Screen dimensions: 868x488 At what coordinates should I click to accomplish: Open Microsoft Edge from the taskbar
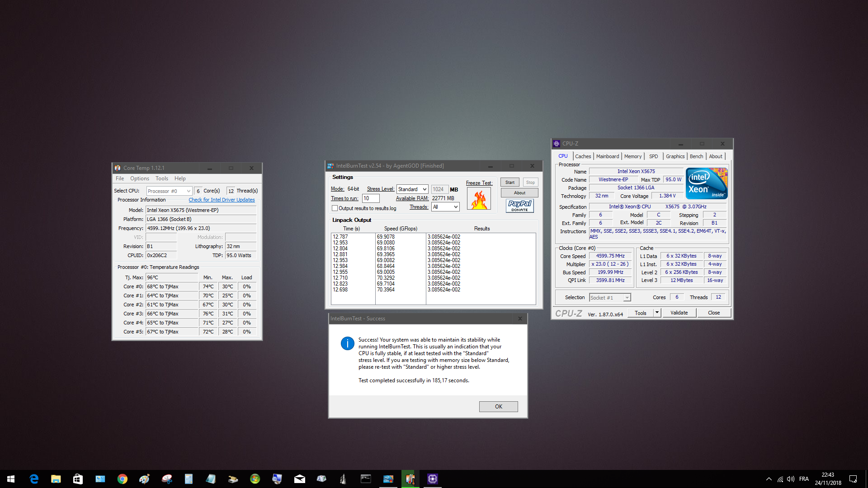click(x=34, y=479)
